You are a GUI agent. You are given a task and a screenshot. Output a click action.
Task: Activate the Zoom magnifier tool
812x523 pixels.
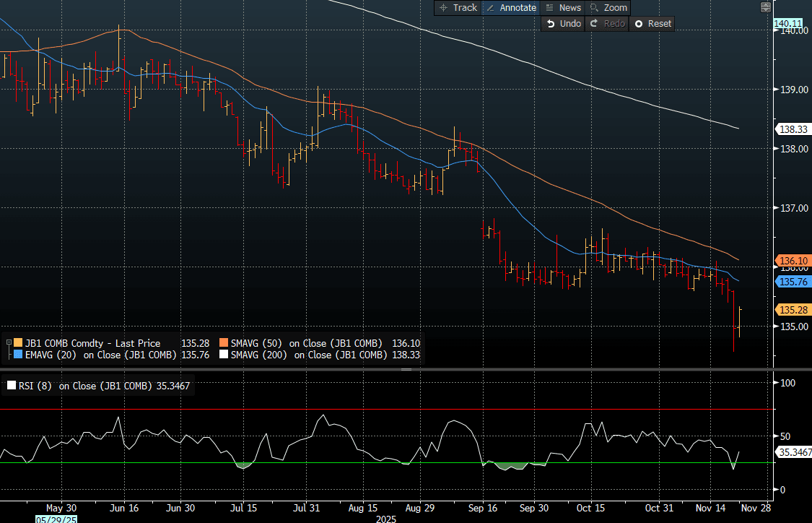[608, 7]
